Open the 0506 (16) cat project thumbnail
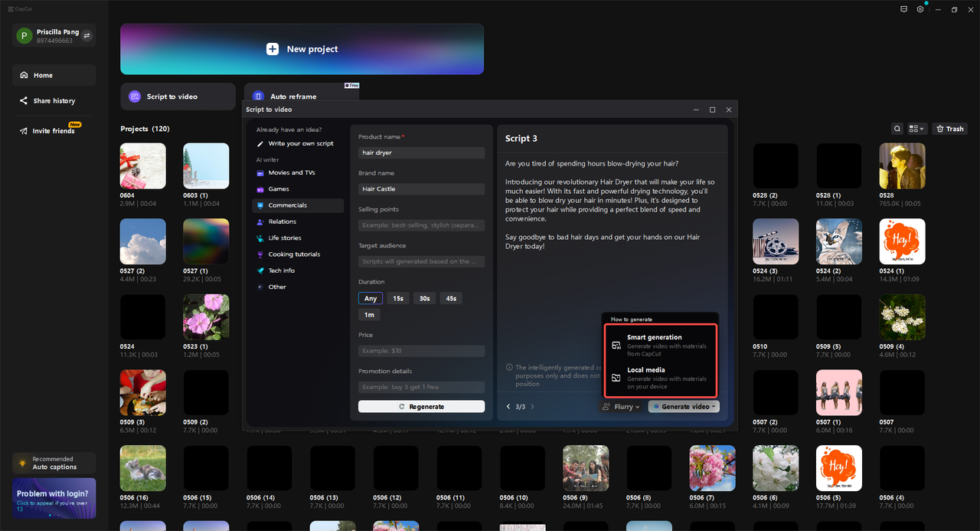The width and height of the screenshot is (980, 531). click(x=143, y=468)
